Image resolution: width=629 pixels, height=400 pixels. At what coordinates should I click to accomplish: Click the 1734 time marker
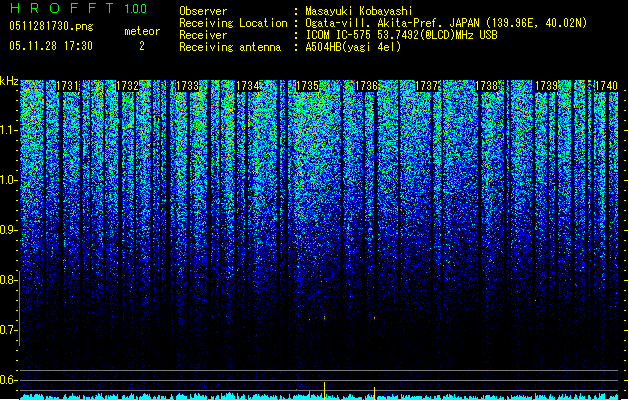pyautogui.click(x=248, y=86)
